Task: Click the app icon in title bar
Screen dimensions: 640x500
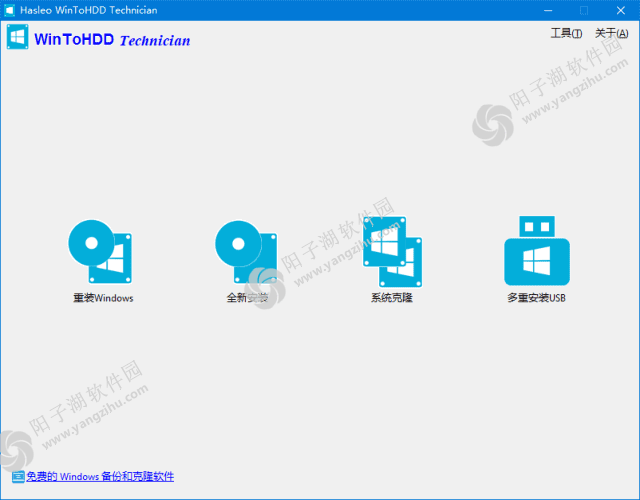Action: pyautogui.click(x=9, y=10)
